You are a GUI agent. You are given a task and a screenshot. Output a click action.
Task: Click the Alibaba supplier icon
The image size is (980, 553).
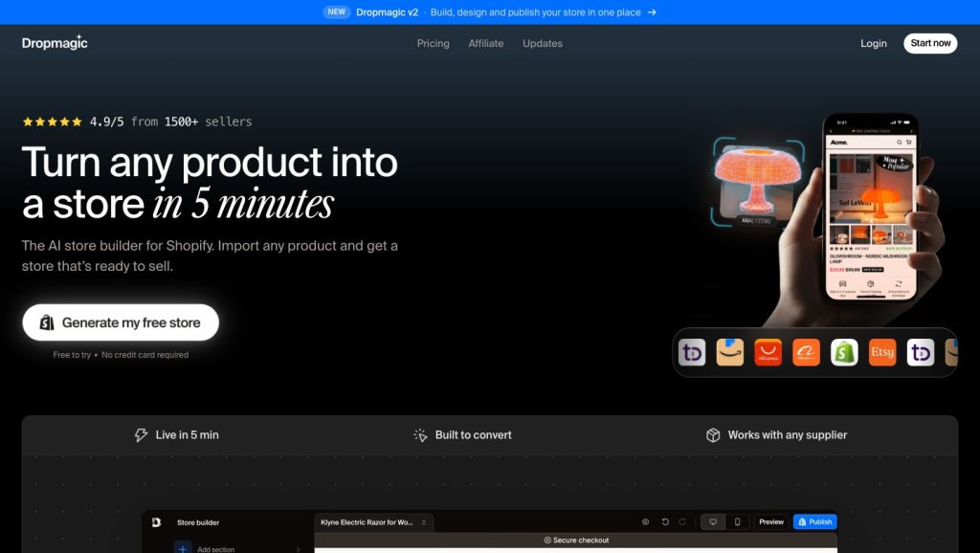806,352
